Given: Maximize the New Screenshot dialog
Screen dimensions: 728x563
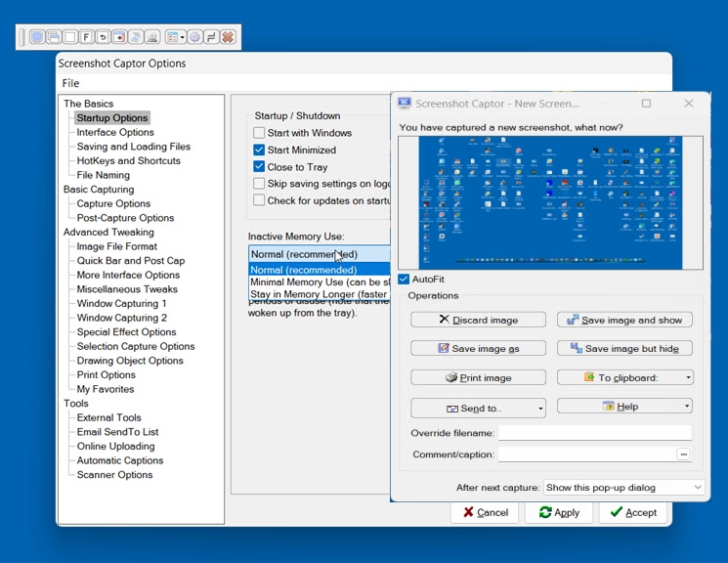Looking at the screenshot, I should (x=646, y=104).
